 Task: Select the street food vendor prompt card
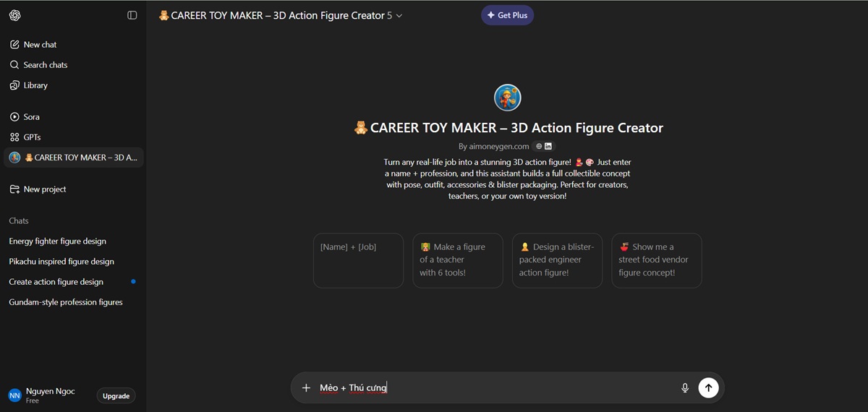point(657,260)
